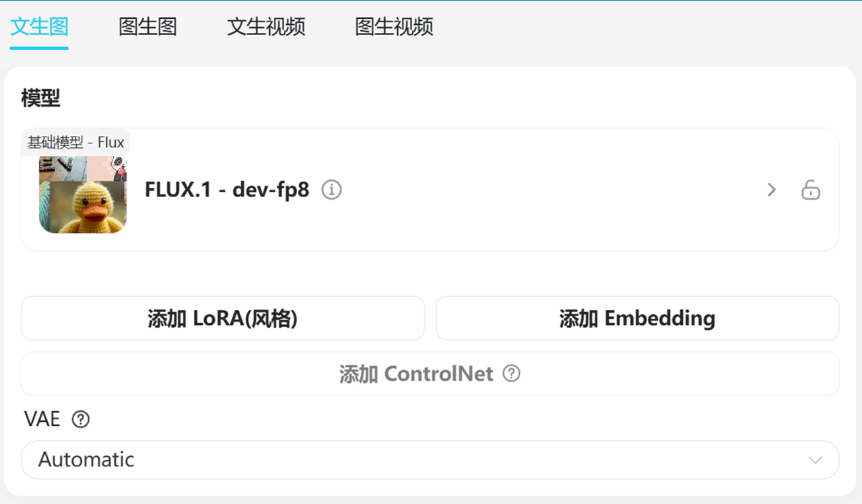Click the info icon beside FLUX.1 - dev-fp8
Viewport: 862px width, 504px height.
pos(331,190)
